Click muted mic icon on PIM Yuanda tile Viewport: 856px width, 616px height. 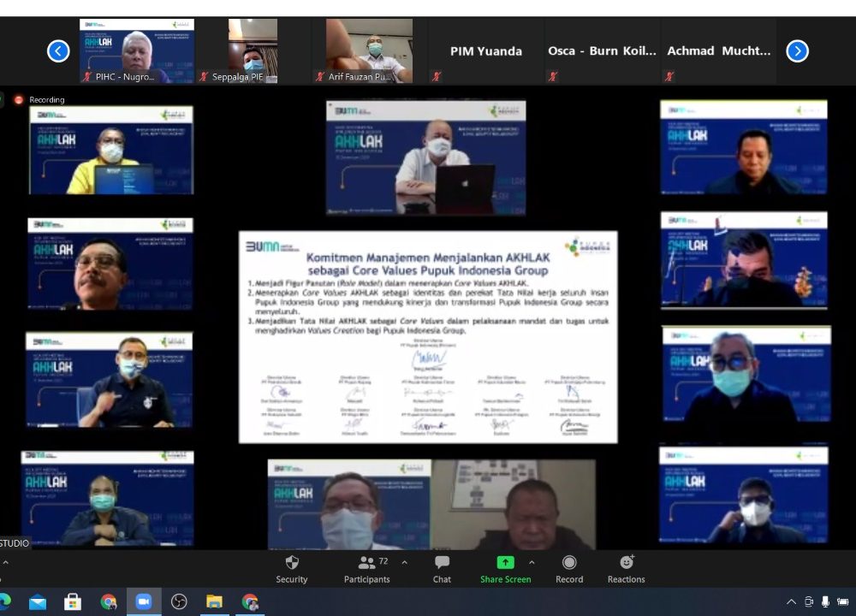(x=437, y=76)
